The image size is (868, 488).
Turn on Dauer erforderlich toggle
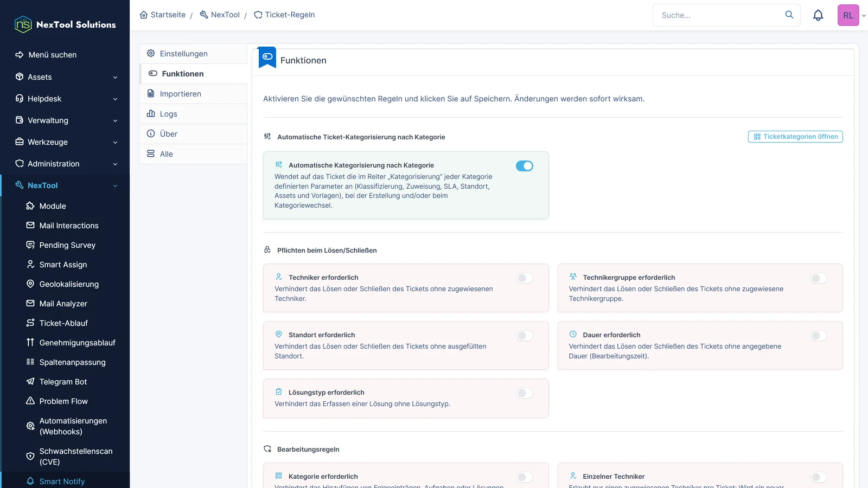(819, 336)
